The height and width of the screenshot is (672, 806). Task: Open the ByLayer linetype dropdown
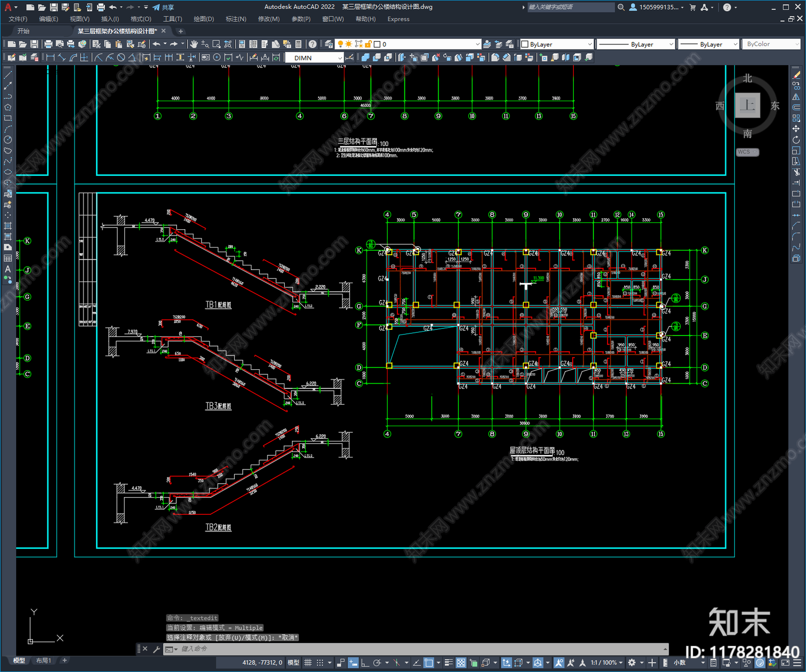[x=635, y=44]
